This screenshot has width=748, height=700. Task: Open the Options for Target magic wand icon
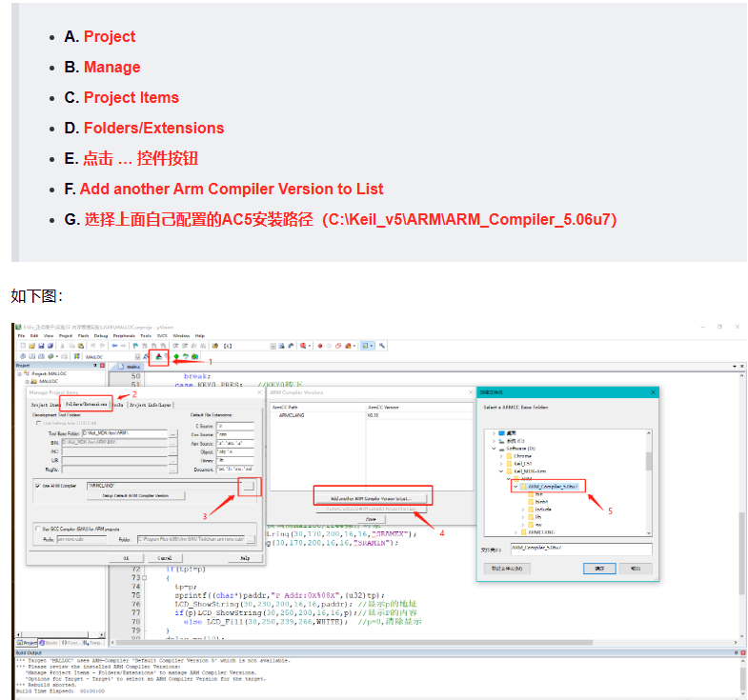click(x=146, y=357)
